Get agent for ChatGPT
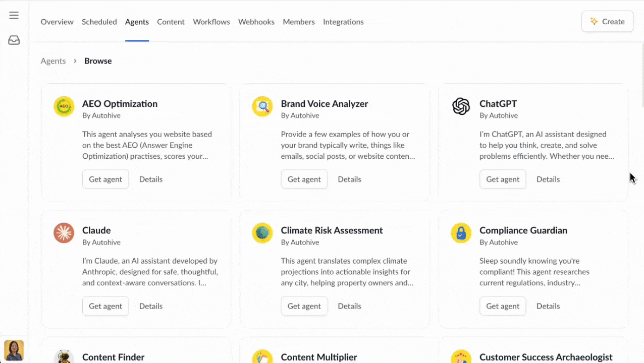 click(502, 179)
